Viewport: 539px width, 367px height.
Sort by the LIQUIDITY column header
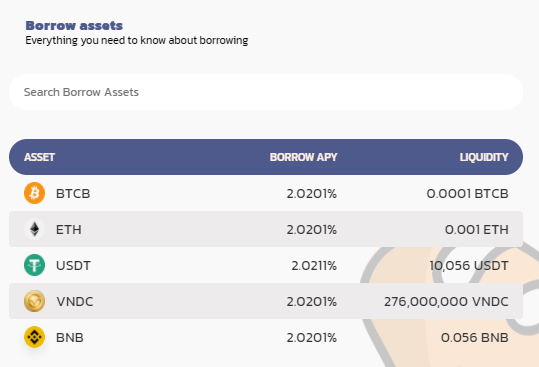pyautogui.click(x=484, y=157)
